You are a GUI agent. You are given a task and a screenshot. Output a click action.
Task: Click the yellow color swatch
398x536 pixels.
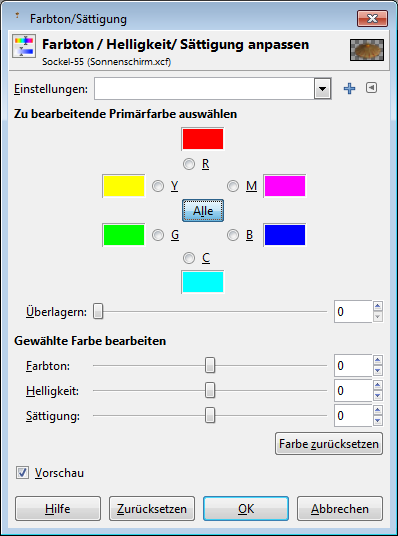[124, 186]
